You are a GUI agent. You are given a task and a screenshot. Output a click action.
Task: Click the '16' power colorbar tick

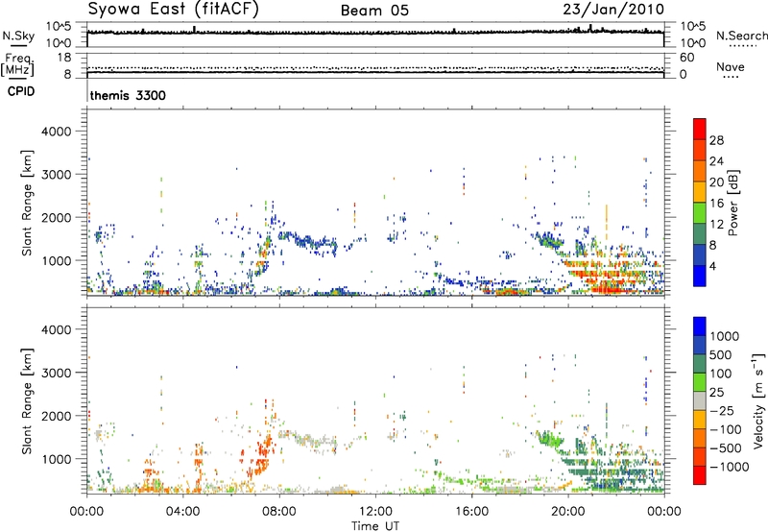click(716, 204)
